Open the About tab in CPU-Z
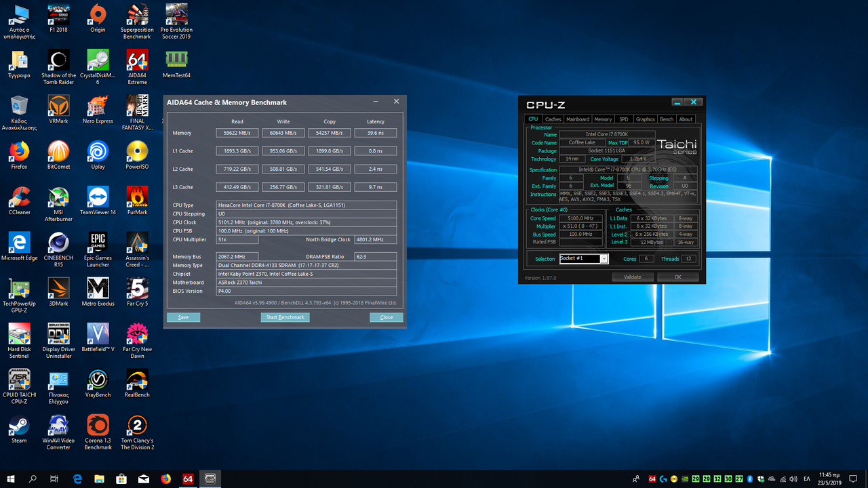 pos(686,119)
